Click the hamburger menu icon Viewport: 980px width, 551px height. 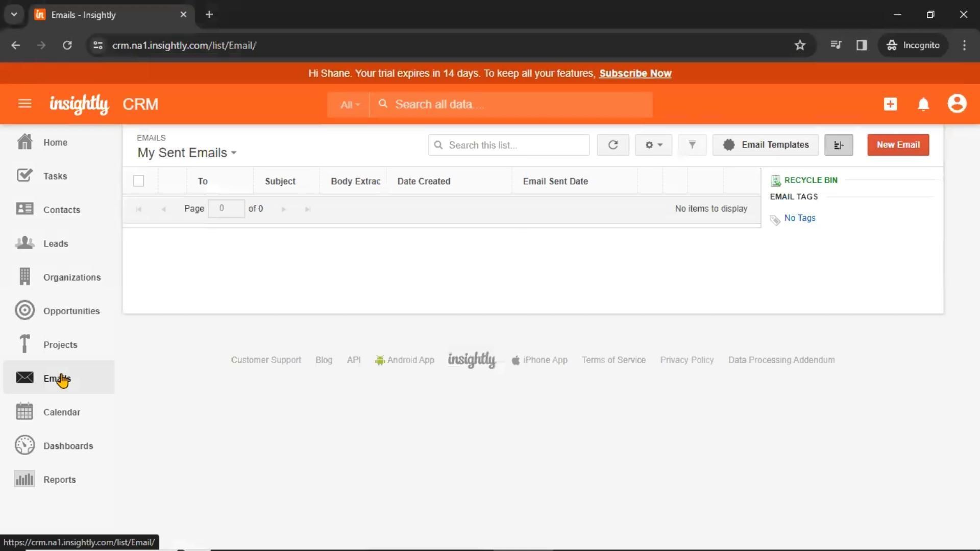[24, 104]
